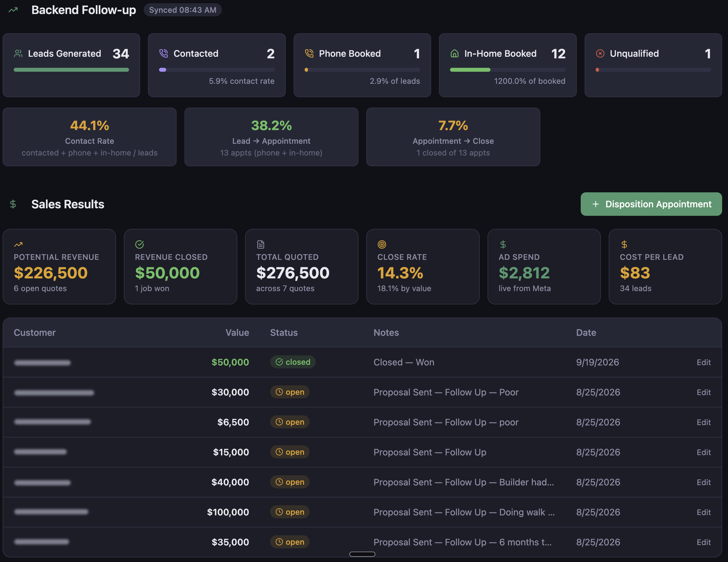
Task: Click the clock icon in $30,000 row status
Action: tap(279, 392)
